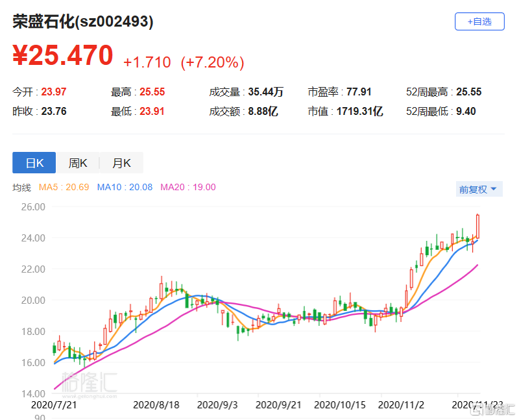The width and height of the screenshot is (519, 420).
Task: Click the 16.00 price axis label
Action: click(33, 363)
